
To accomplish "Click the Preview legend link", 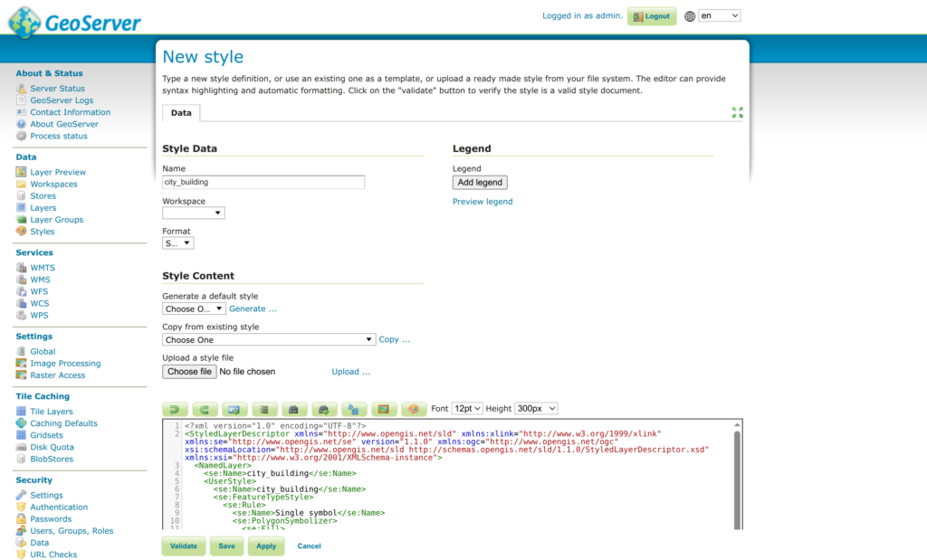I will 483,202.
